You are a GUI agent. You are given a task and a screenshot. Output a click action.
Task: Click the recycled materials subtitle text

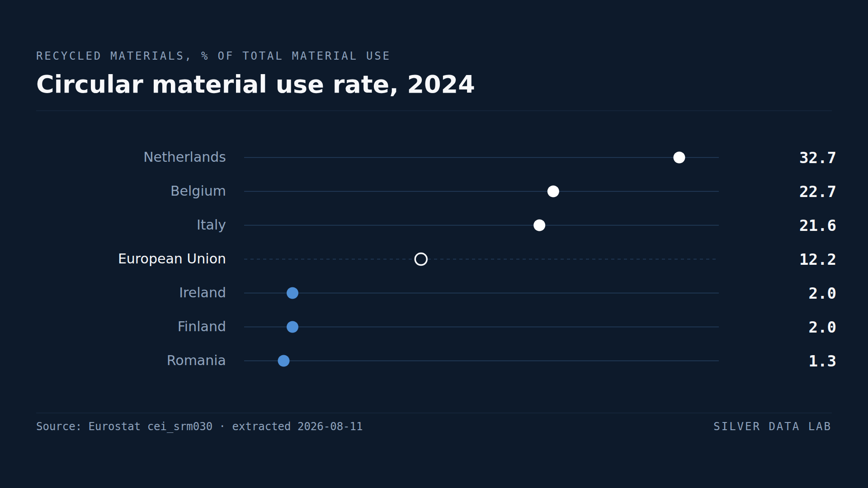213,56
